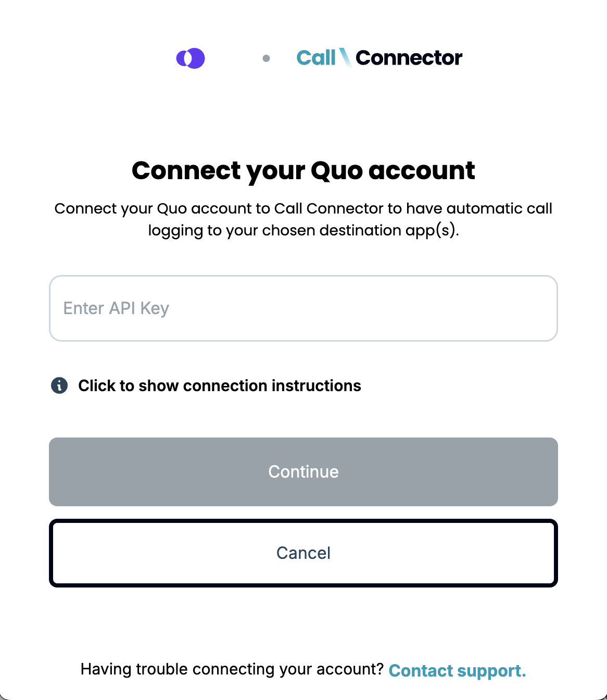Click the "Enter API Key" placeholder text
Viewport: 607px width, 700px height.
pos(116,308)
